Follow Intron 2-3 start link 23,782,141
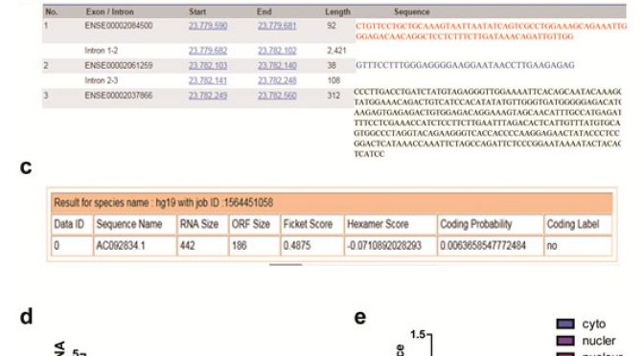 (x=208, y=80)
